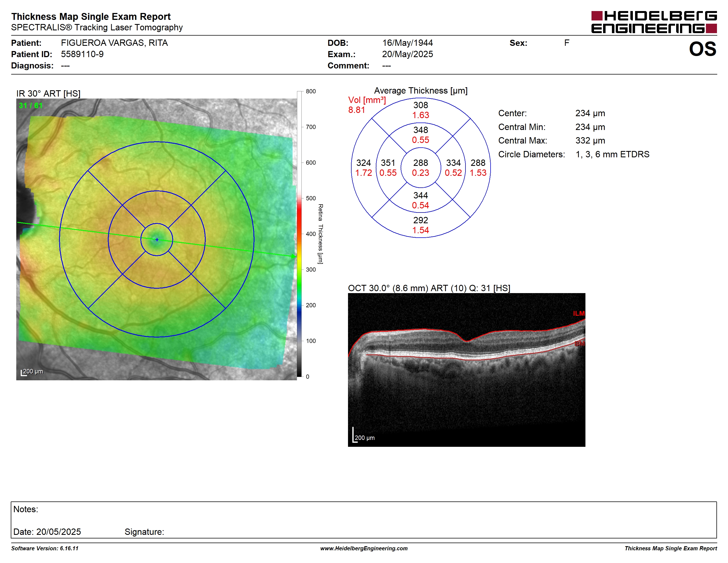Click the Diagnosis field value
This screenshot has width=728, height=563.
pos(65,66)
